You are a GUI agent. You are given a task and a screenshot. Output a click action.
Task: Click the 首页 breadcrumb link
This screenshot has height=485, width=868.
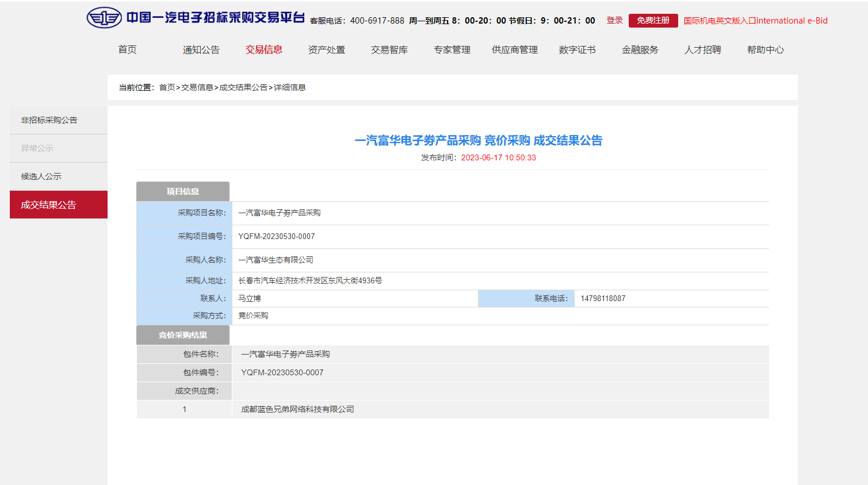pos(167,87)
